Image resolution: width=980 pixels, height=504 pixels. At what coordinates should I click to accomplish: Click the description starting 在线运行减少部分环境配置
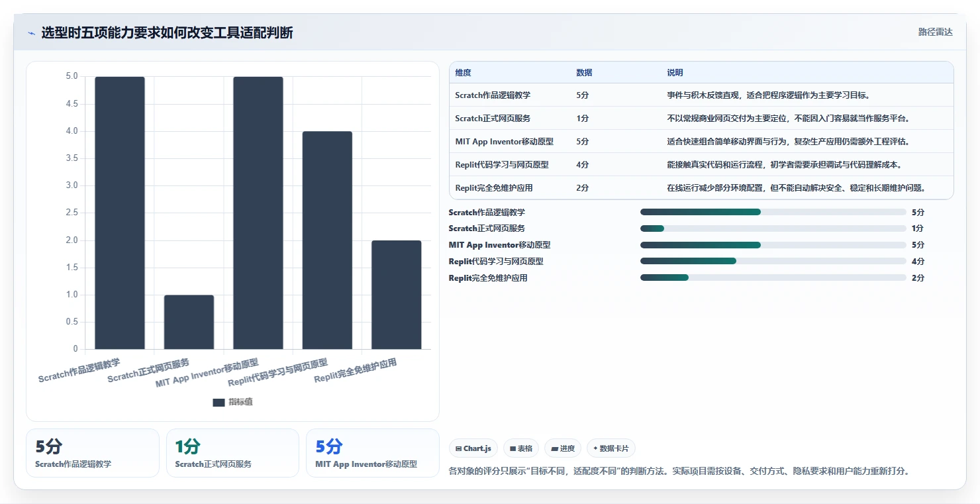(796, 188)
